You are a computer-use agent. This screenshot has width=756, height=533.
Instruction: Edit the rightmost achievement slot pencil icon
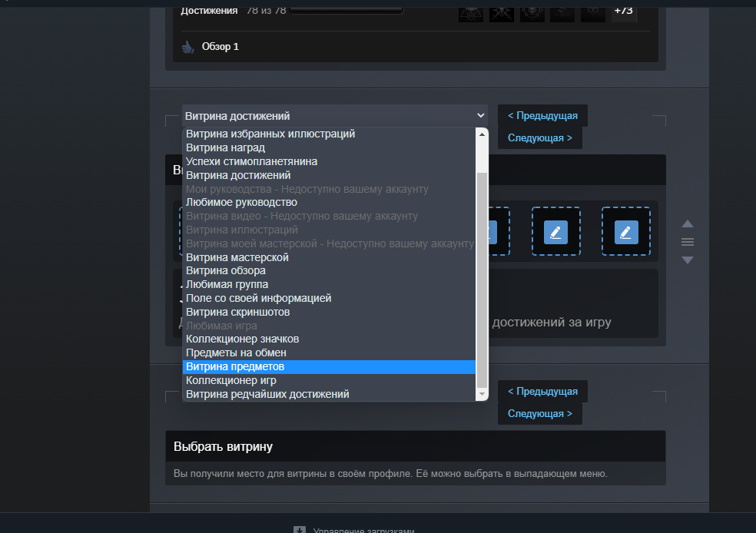coord(626,232)
